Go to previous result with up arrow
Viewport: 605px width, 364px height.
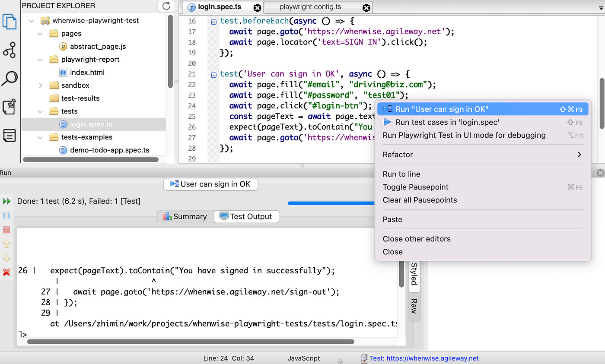click(6, 244)
